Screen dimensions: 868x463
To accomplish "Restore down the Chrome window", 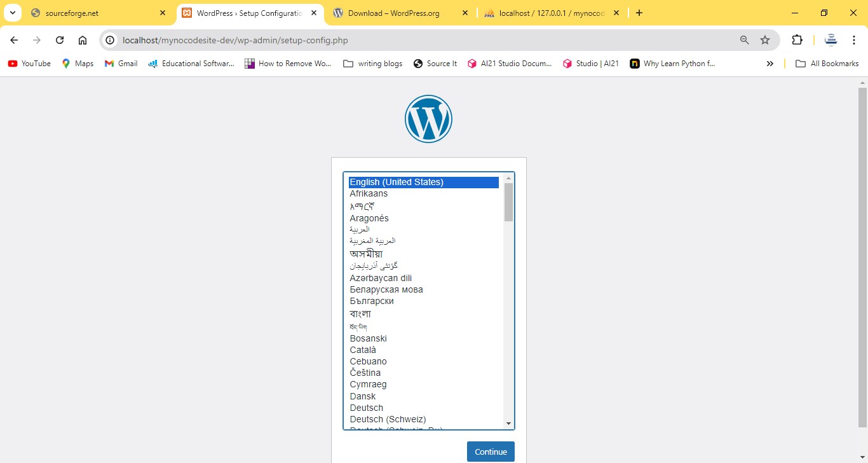I will pos(824,13).
